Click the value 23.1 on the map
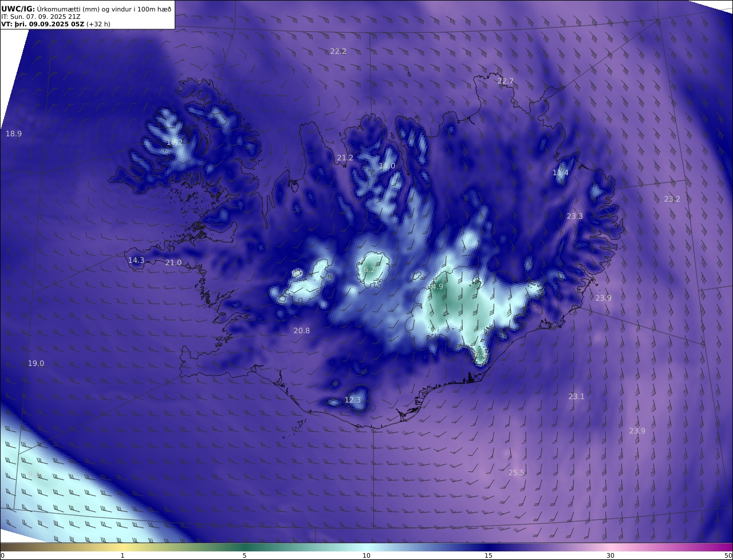This screenshot has height=560, width=733. [577, 397]
